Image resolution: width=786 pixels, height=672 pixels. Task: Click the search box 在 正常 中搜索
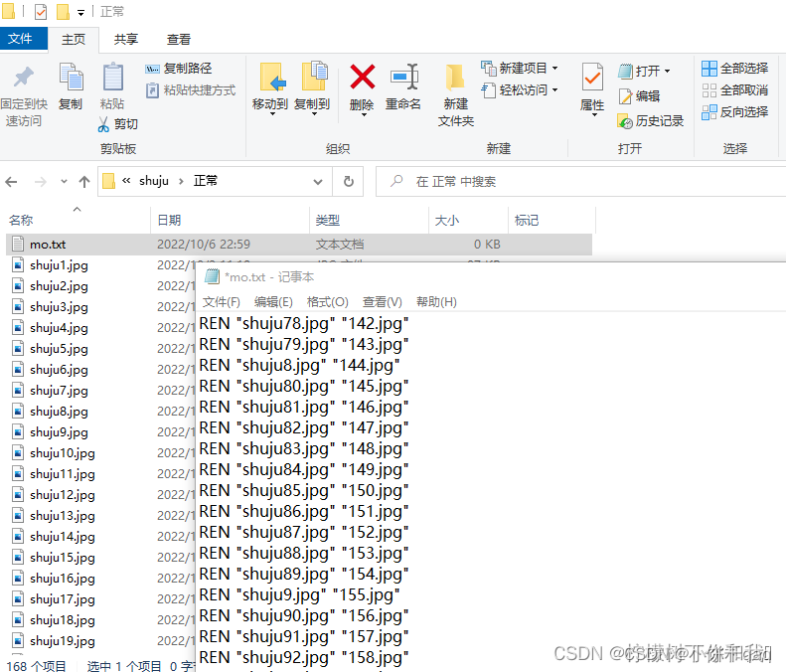[x=581, y=182]
